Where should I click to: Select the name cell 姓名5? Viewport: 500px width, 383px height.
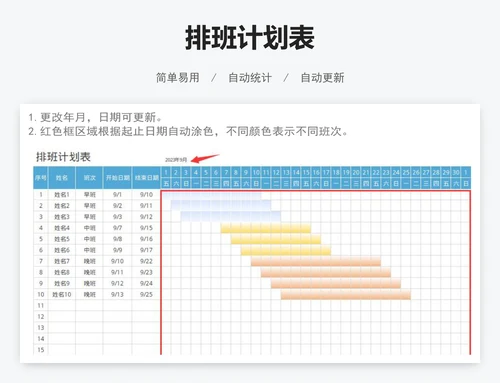(x=62, y=239)
